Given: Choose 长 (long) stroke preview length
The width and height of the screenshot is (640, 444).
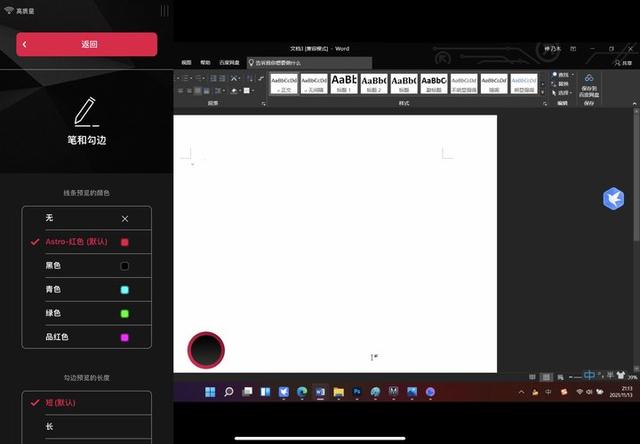Looking at the screenshot, I should pyautogui.click(x=86, y=425).
